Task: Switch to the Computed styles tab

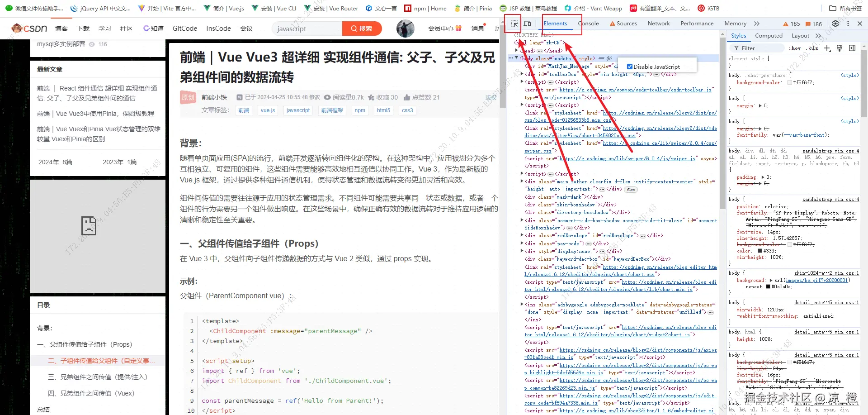Action: (x=769, y=36)
